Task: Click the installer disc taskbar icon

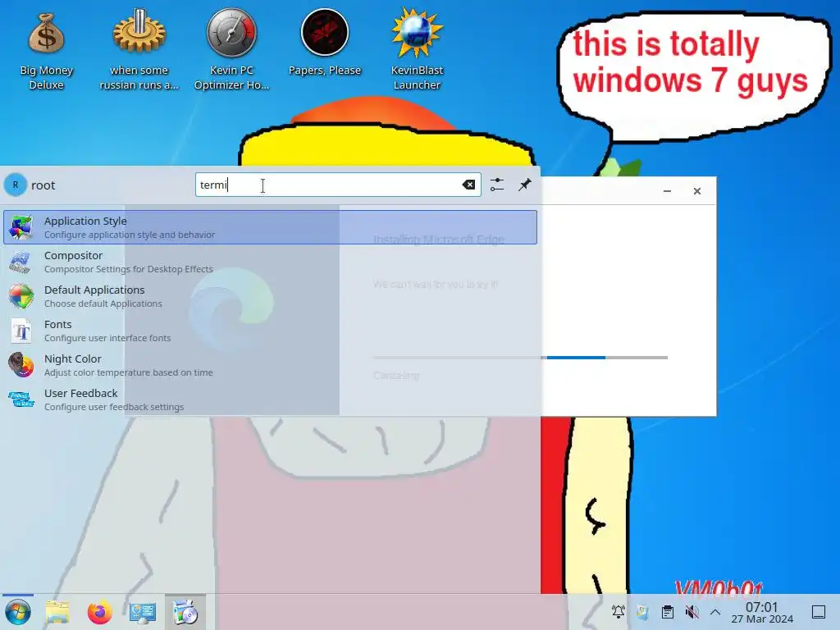Action: click(185, 612)
